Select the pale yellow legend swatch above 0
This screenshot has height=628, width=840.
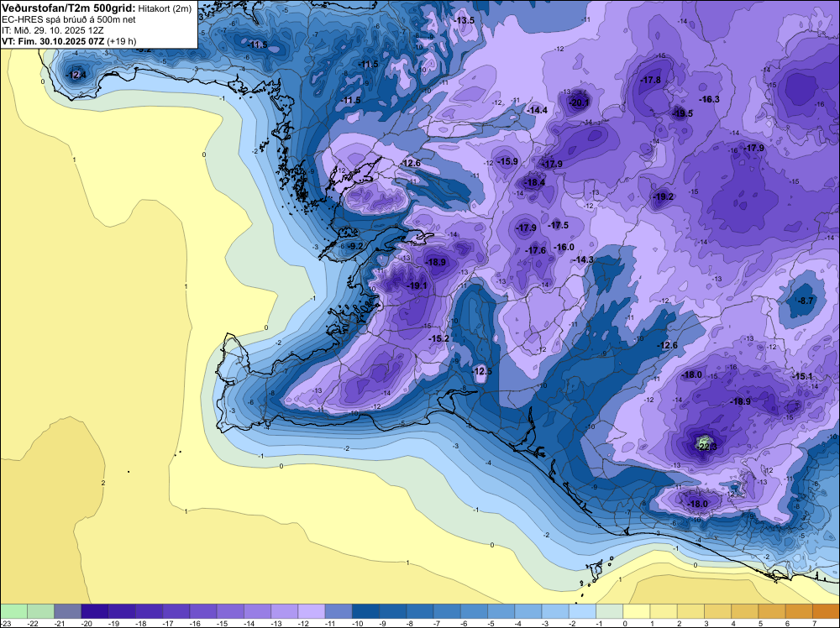click(637, 611)
